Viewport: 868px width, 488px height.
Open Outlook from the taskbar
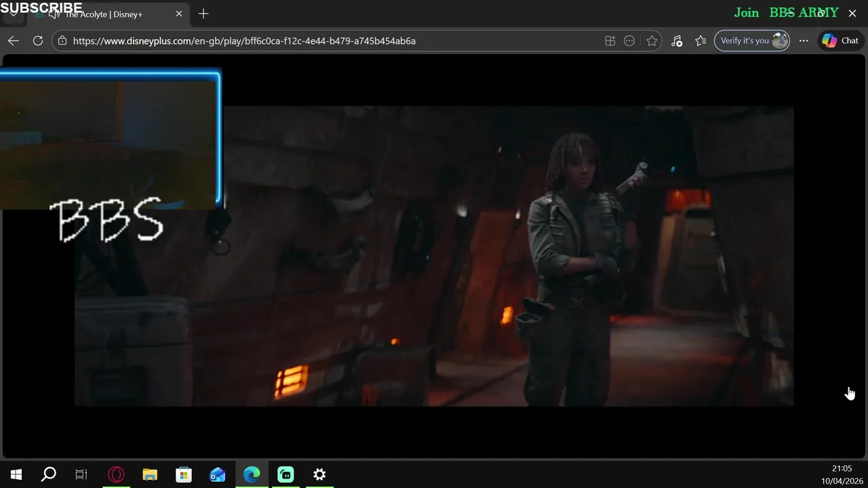point(218,474)
